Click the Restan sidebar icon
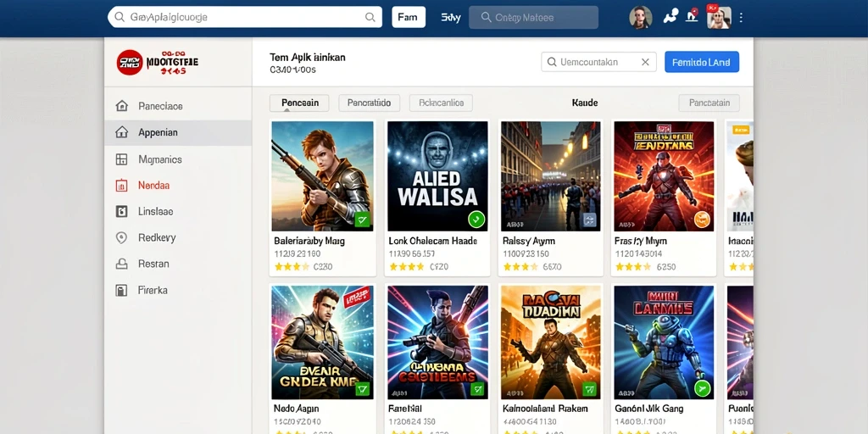Viewport: 868px width, 434px height. click(x=121, y=264)
